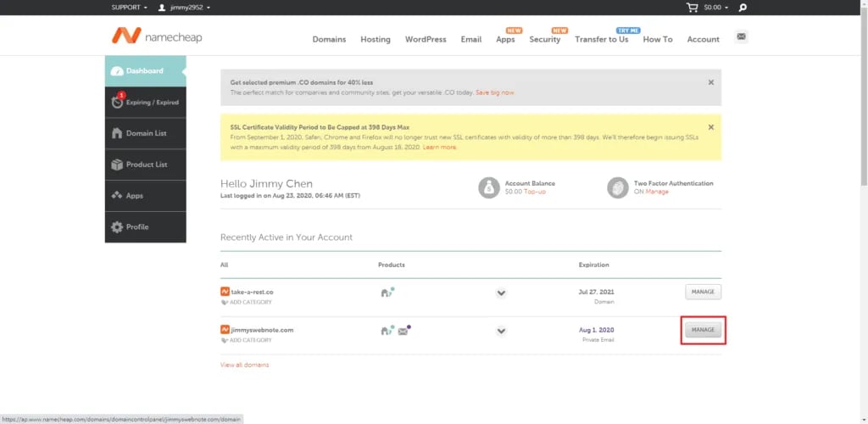Click the orange icon beside jimmyswebnote.com

click(225, 330)
